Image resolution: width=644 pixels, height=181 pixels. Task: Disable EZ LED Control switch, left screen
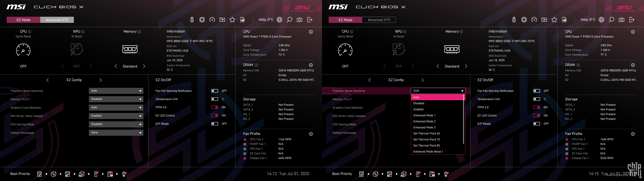214,115
